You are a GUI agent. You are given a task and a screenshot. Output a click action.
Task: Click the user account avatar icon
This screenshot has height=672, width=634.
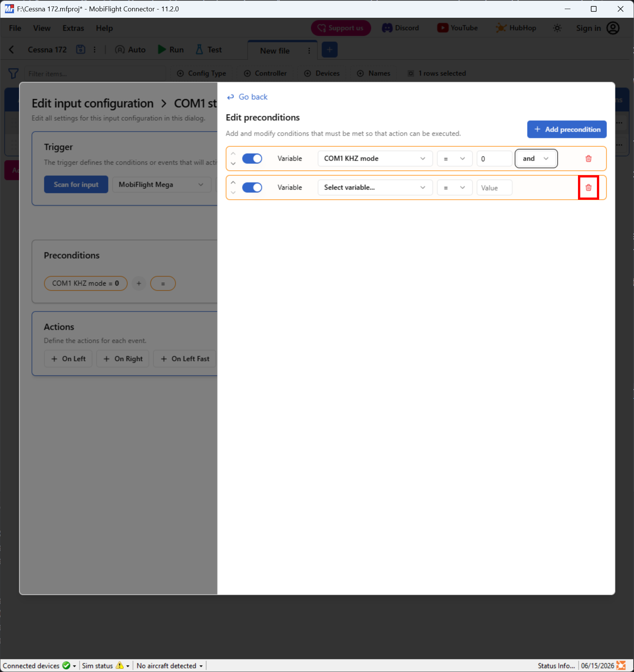(613, 28)
